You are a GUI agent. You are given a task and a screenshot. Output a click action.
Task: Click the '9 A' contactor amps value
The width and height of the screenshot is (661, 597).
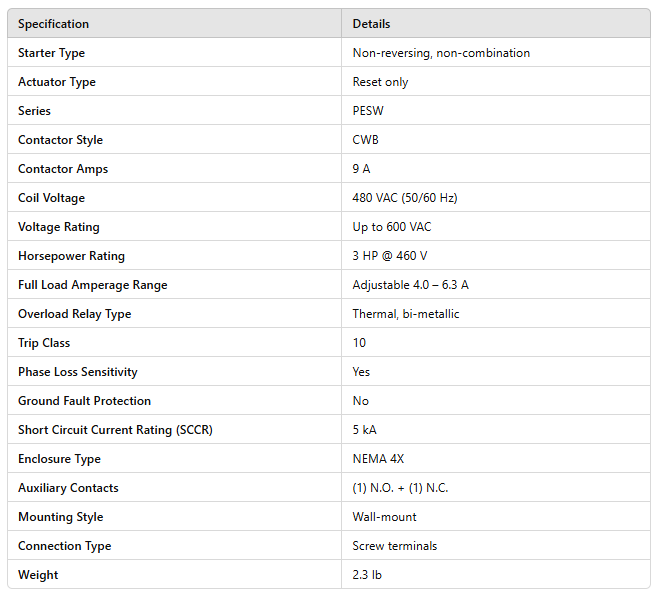tap(361, 169)
